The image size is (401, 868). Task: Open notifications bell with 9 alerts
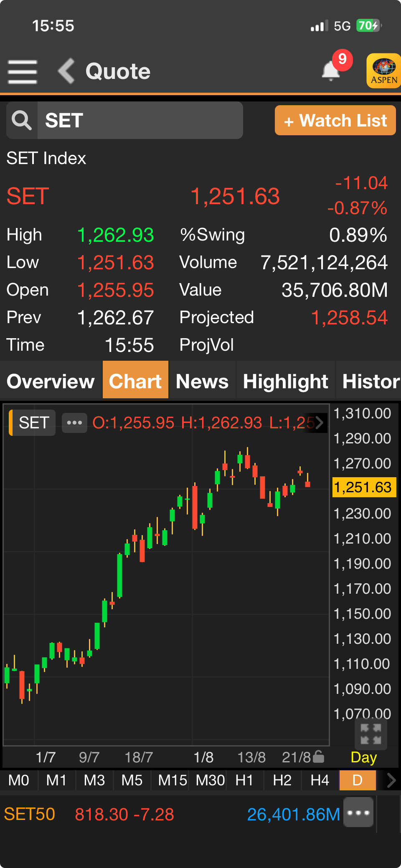coord(331,70)
